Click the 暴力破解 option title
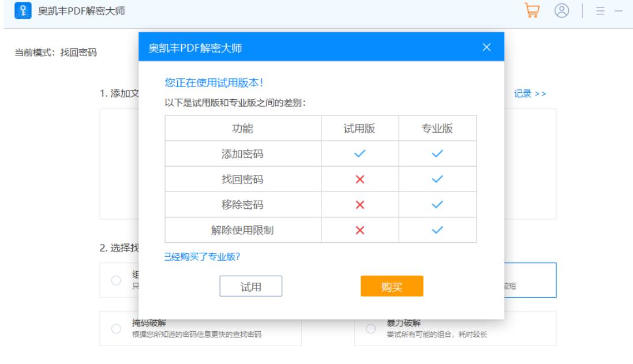 (x=404, y=323)
